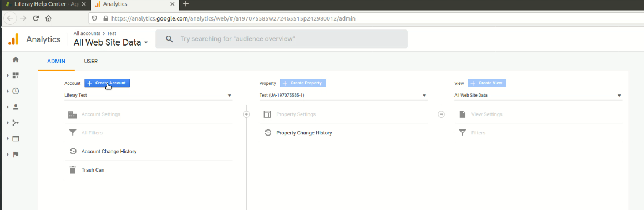Expand the Audience sidebar arrow
This screenshot has width=644, height=210.
(x=8, y=107)
